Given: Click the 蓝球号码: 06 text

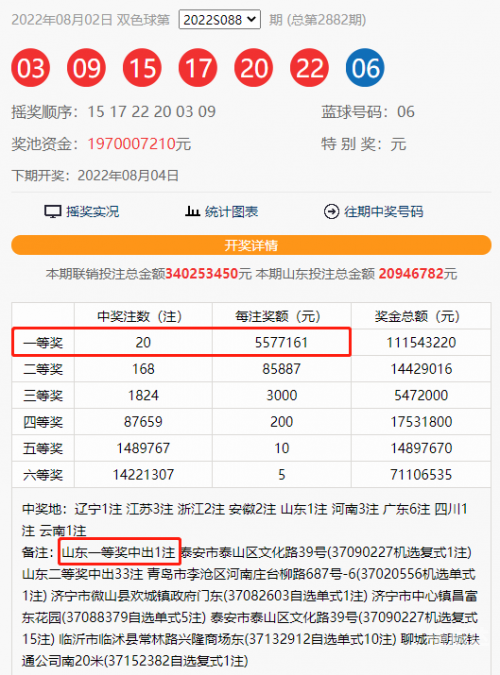Looking at the screenshot, I should 367,112.
